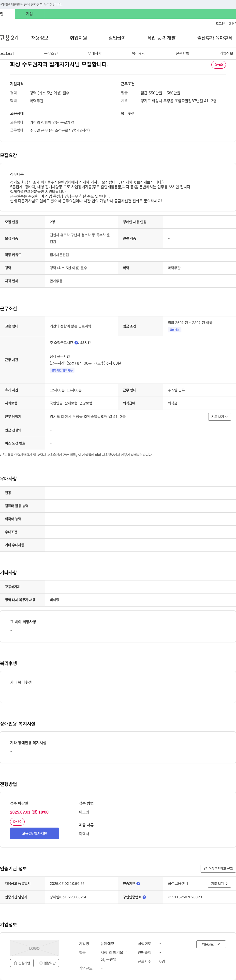Click the 워크넷 application method text

pyautogui.click(x=84, y=812)
